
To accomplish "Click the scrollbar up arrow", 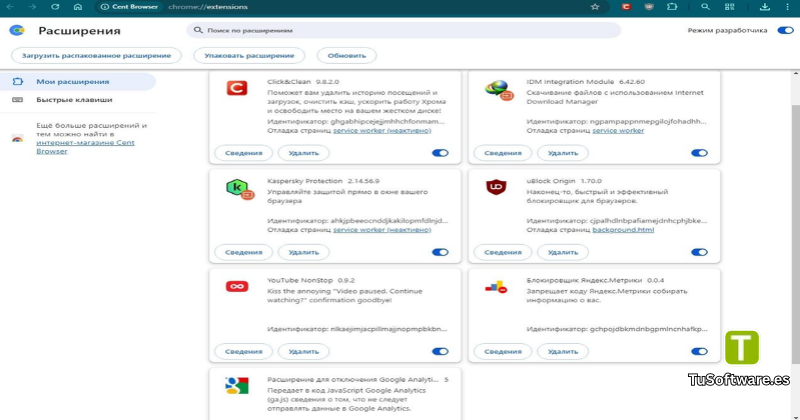I will (x=796, y=74).
